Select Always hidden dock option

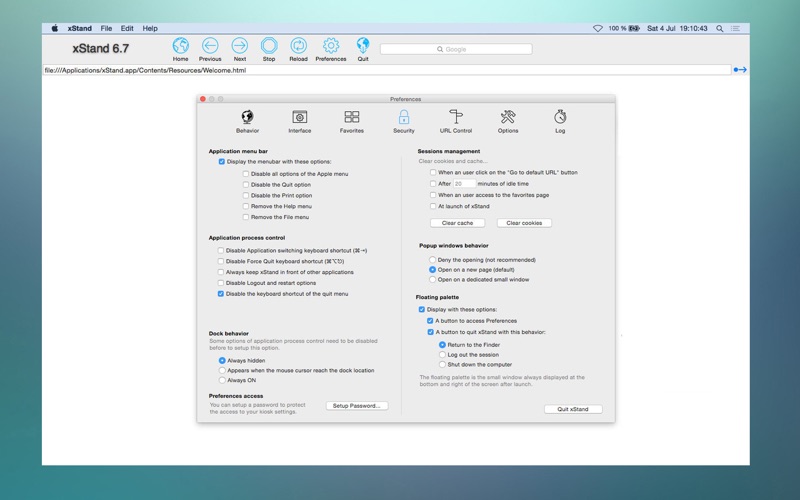point(222,361)
